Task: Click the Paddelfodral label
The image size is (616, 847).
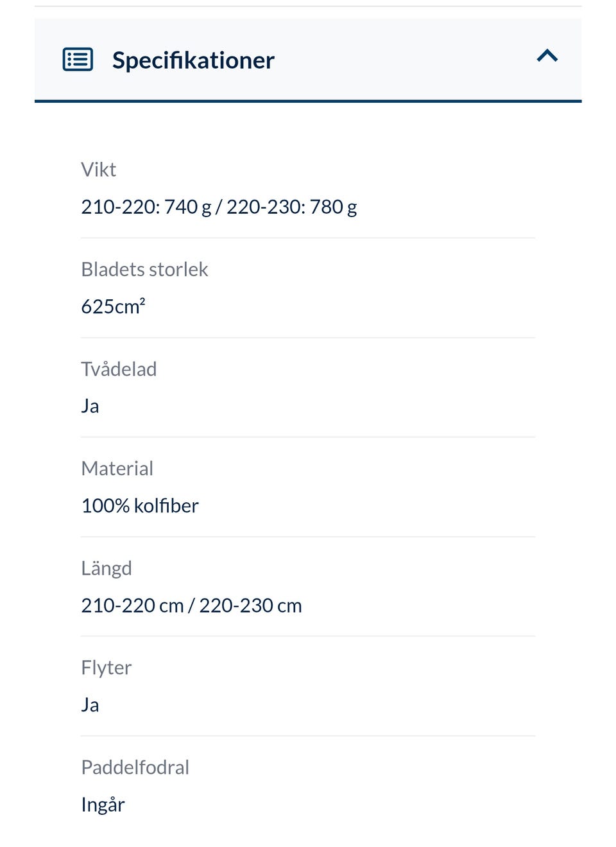Action: (x=135, y=767)
